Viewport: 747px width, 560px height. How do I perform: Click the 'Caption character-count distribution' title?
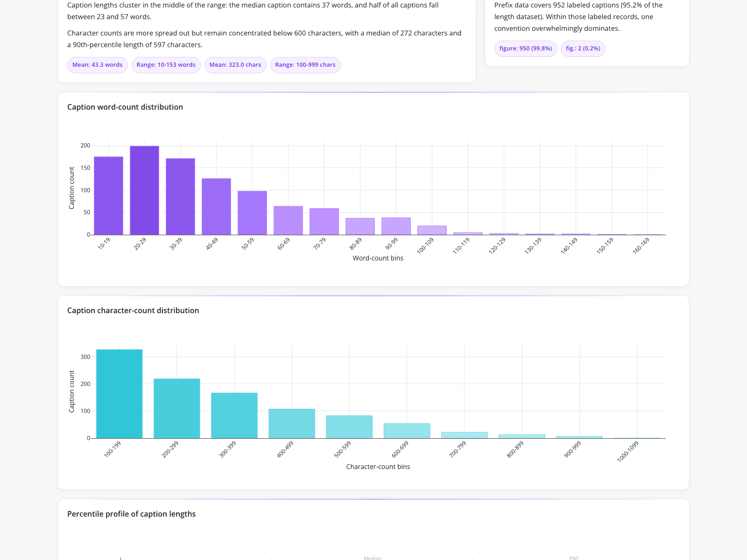[133, 310]
